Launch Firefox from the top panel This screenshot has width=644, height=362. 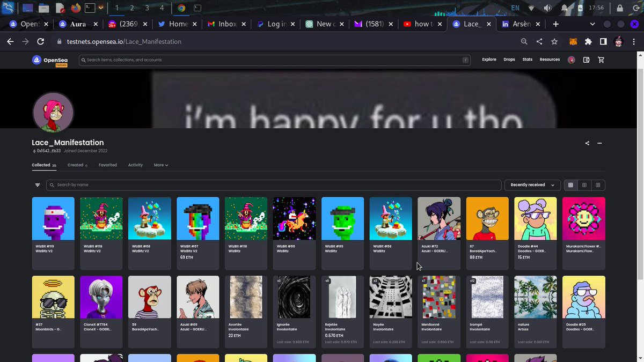76,8
